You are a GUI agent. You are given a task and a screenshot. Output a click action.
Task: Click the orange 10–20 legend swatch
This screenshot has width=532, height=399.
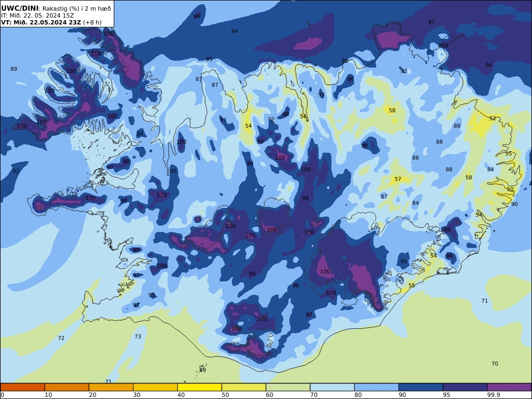click(67, 387)
